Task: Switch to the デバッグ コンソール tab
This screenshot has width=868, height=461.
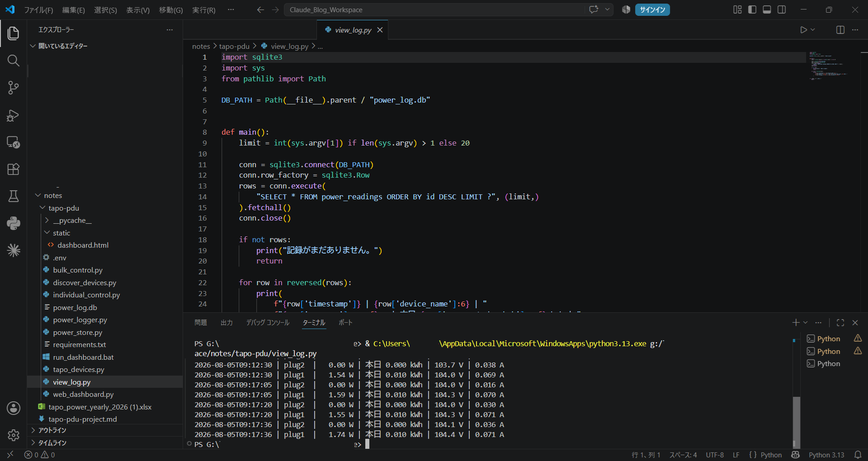Action: tap(268, 323)
